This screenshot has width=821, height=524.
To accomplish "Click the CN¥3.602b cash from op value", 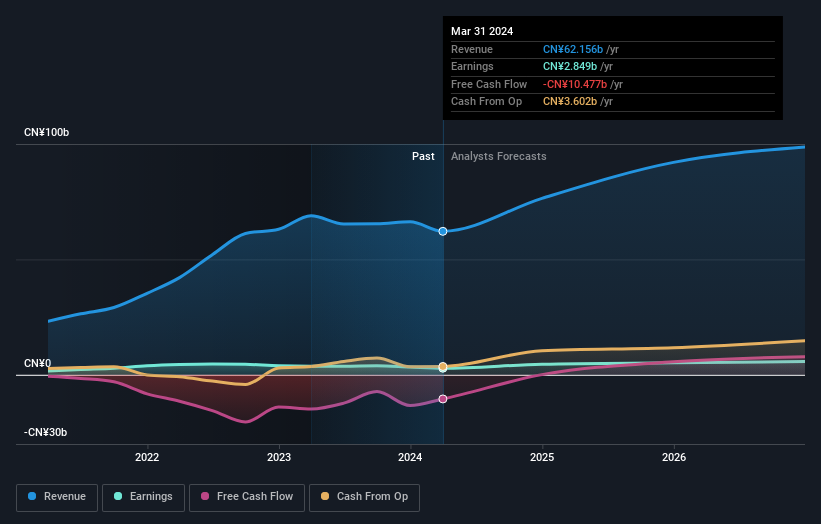I will pos(570,102).
